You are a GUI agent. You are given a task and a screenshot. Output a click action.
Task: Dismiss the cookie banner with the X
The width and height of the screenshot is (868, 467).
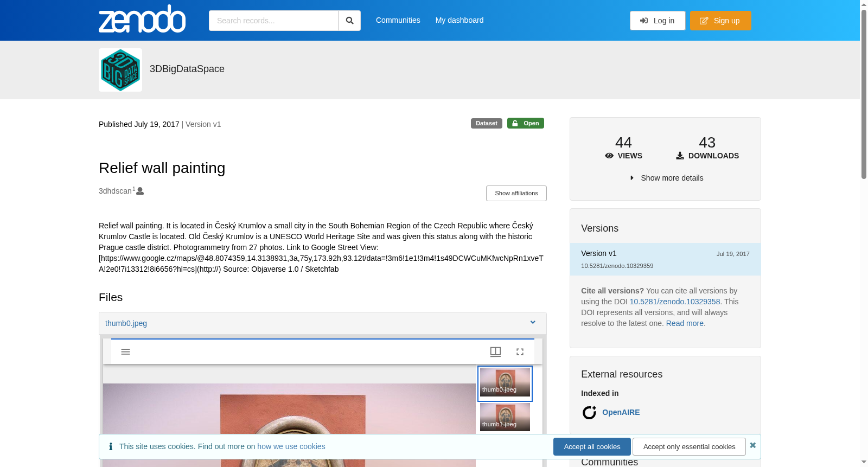coord(752,445)
